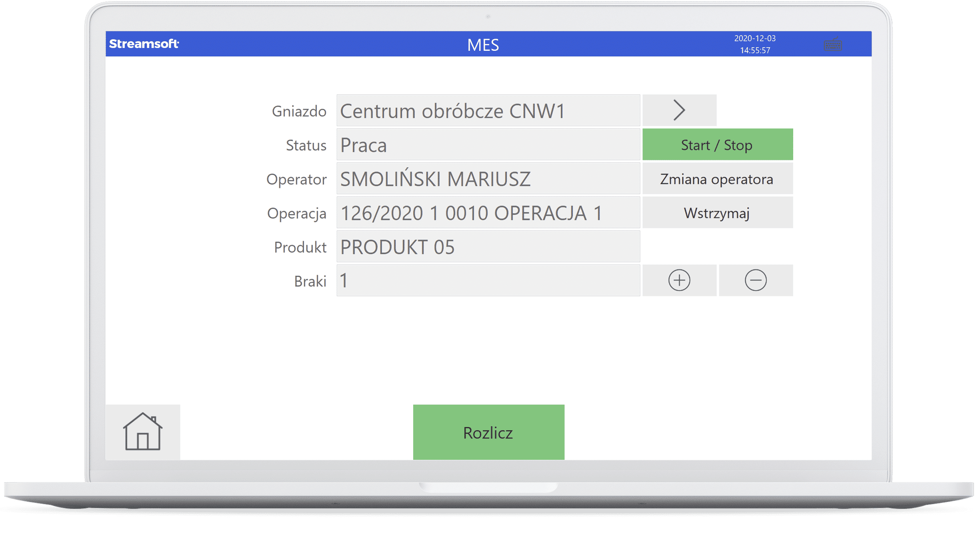Click the Produkt label

click(x=300, y=248)
